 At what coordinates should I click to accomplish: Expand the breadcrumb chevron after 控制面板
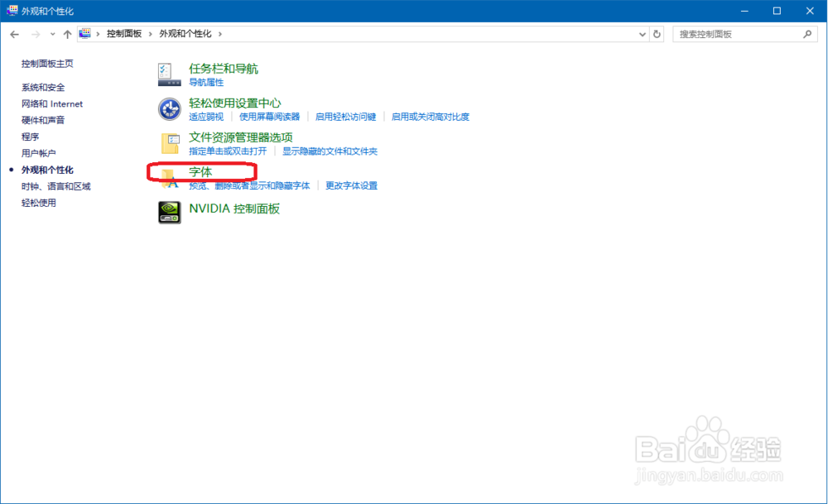tap(149, 33)
